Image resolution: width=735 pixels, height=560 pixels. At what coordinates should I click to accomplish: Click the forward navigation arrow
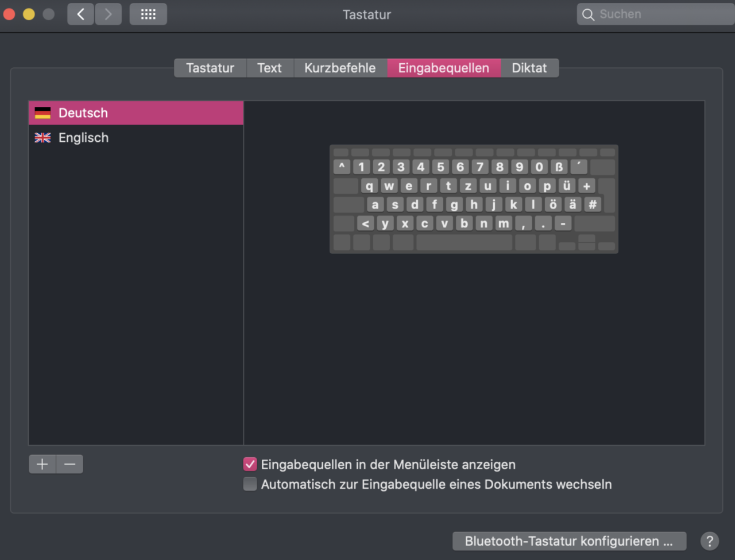(108, 14)
